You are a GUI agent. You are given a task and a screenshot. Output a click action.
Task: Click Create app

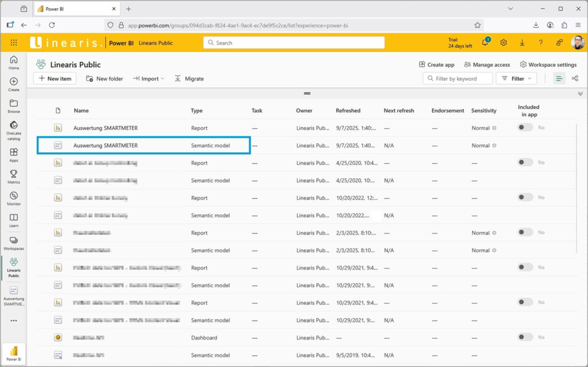pos(436,64)
